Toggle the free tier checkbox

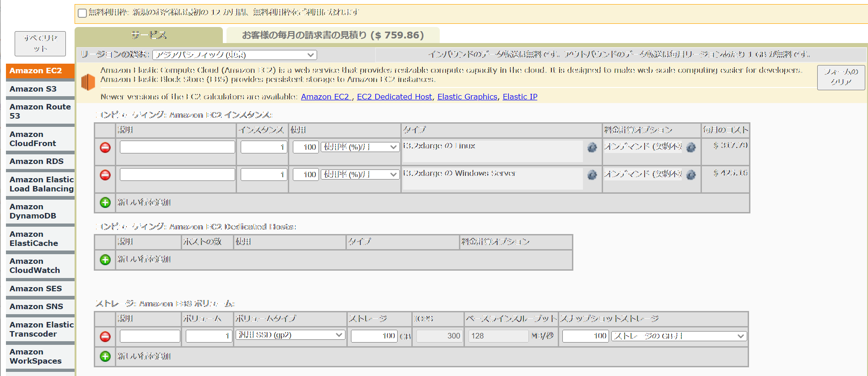pyautogui.click(x=82, y=13)
